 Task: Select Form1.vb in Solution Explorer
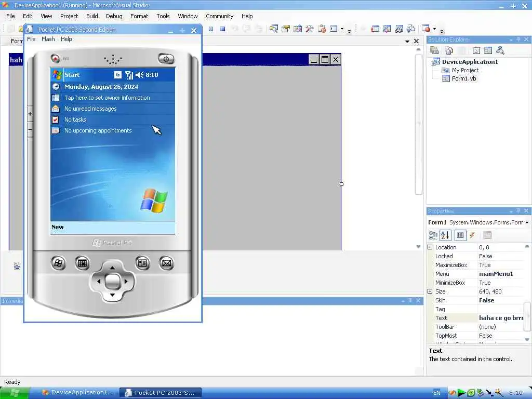(464, 78)
